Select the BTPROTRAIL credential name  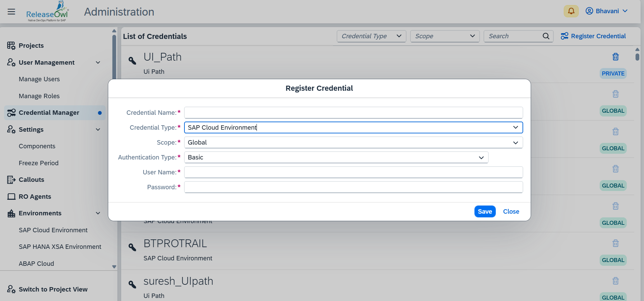pyautogui.click(x=175, y=243)
